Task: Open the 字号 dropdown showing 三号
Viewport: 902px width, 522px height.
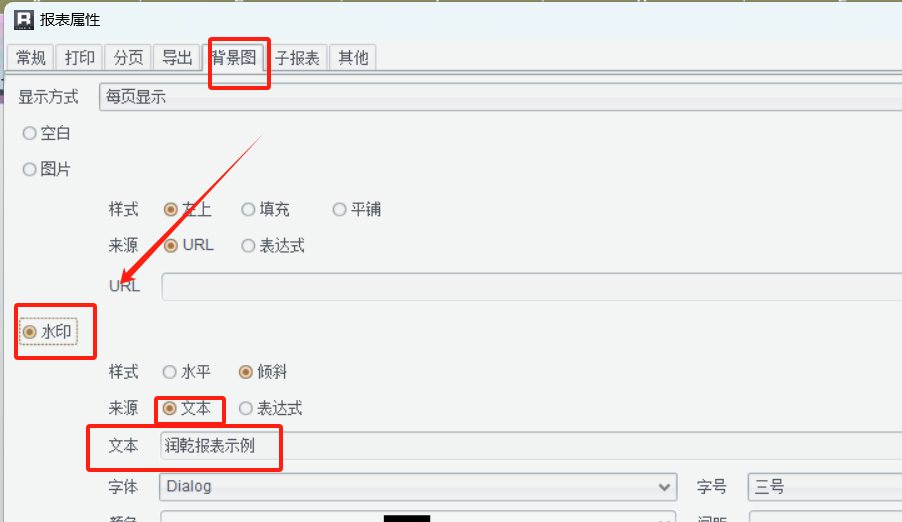Action: coord(825,487)
